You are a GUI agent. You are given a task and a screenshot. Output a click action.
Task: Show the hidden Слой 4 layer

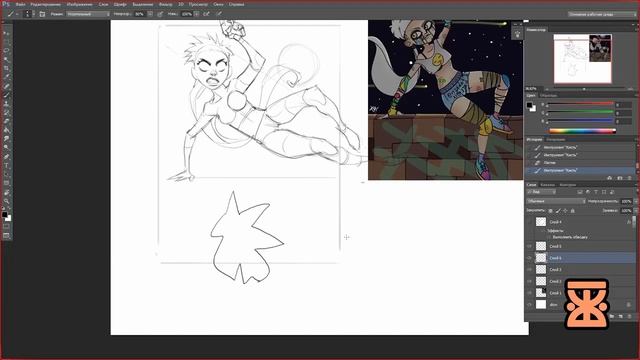coord(529,222)
